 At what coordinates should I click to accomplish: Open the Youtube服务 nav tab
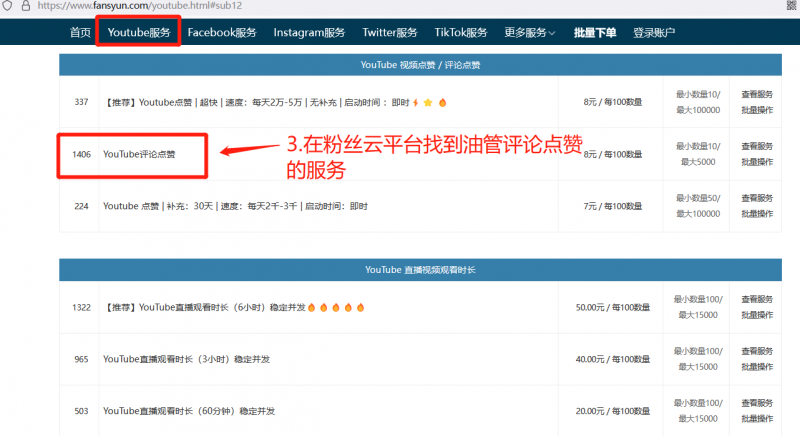(139, 32)
